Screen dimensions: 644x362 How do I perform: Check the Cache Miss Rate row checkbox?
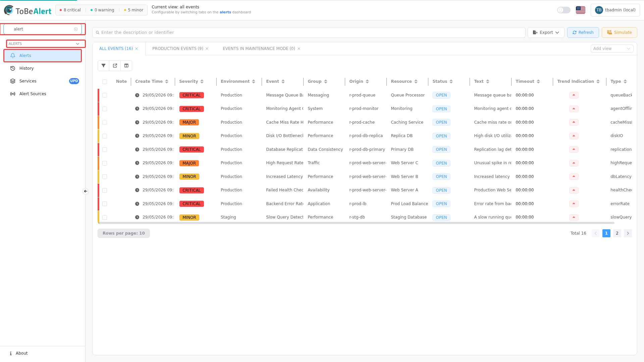click(x=105, y=122)
